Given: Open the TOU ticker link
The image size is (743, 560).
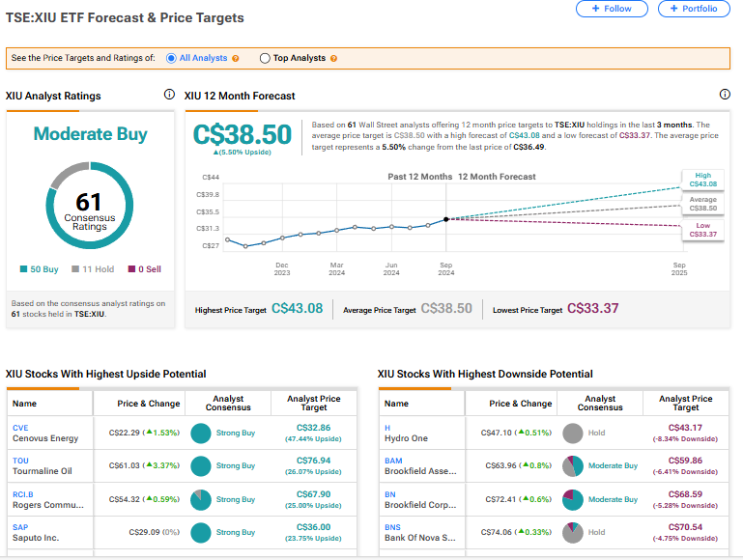Looking at the screenshot, I should click(x=20, y=462).
